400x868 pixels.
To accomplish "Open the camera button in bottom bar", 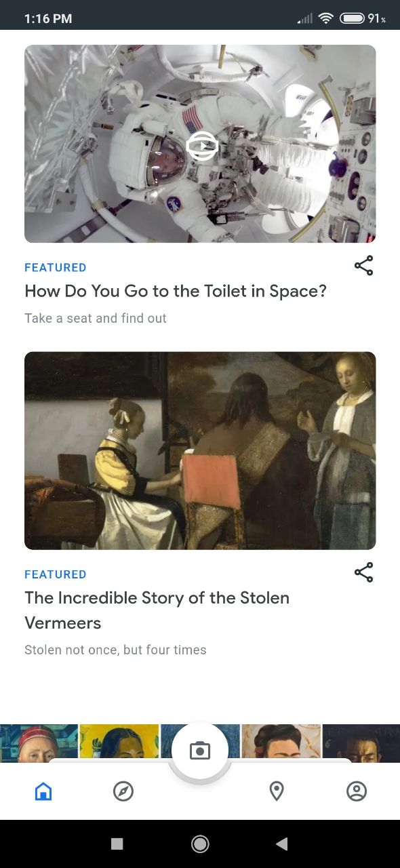I will [x=200, y=750].
